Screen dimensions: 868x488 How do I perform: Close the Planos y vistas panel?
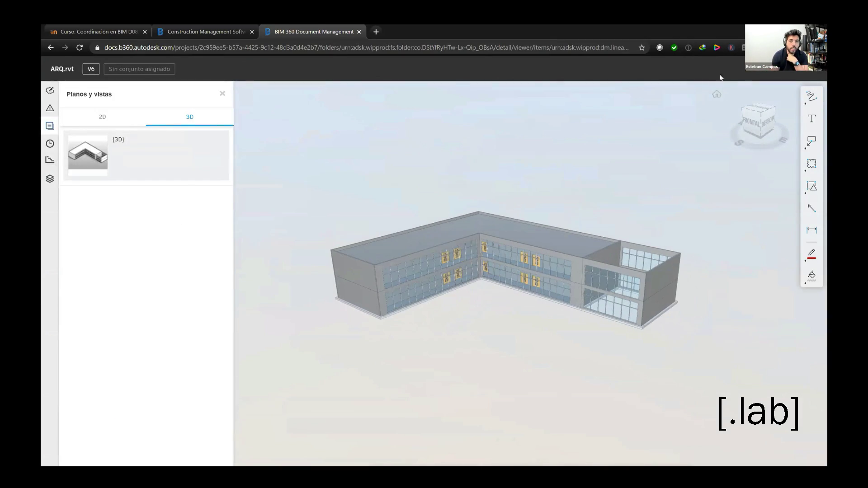click(x=222, y=94)
